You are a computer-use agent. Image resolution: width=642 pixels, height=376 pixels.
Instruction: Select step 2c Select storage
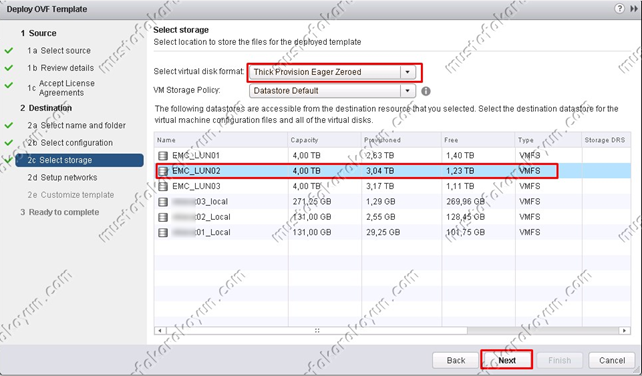click(79, 160)
